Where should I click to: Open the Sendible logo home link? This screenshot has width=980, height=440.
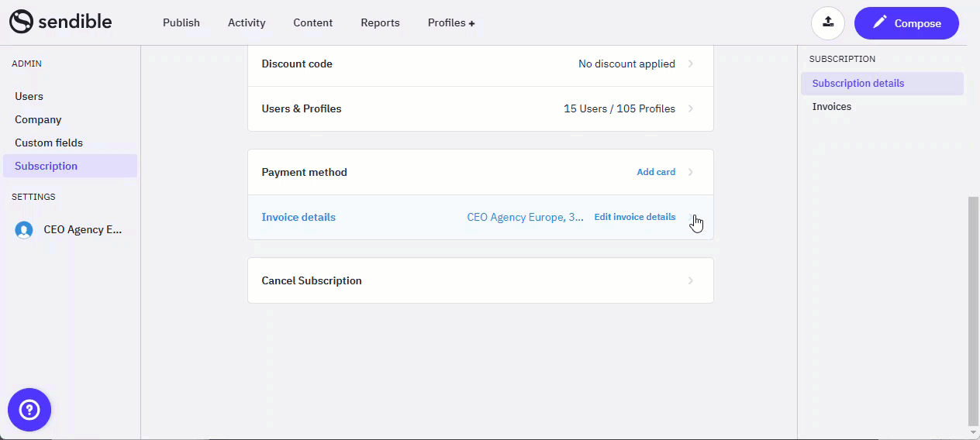(60, 22)
